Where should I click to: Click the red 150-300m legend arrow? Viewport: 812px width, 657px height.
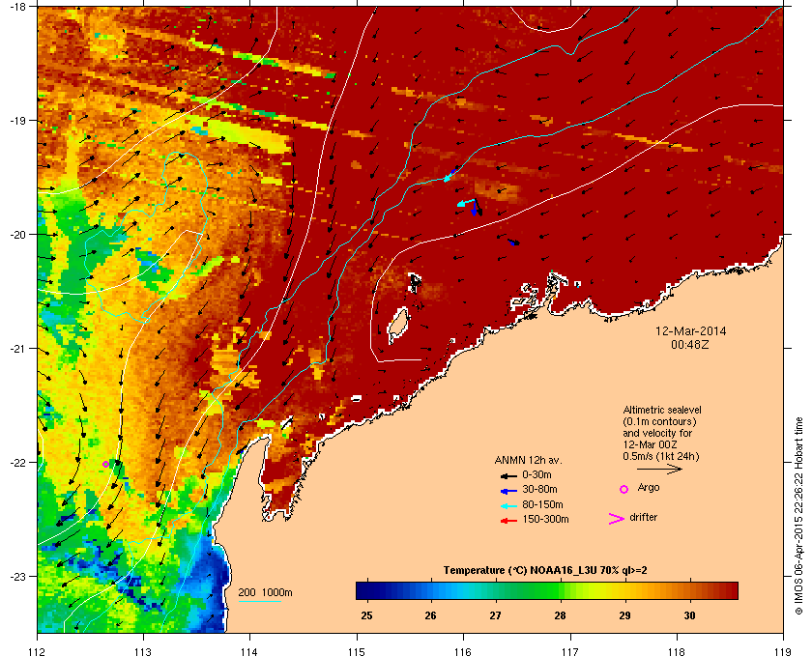click(508, 521)
